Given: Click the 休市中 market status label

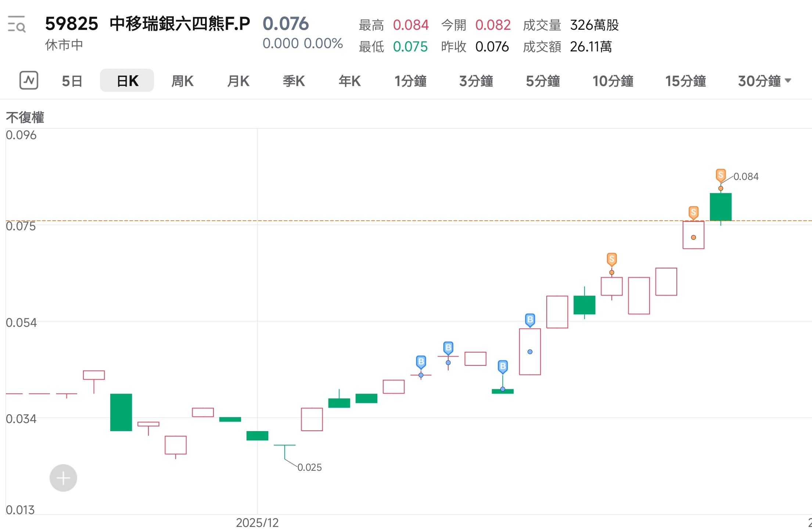Looking at the screenshot, I should coord(64,45).
